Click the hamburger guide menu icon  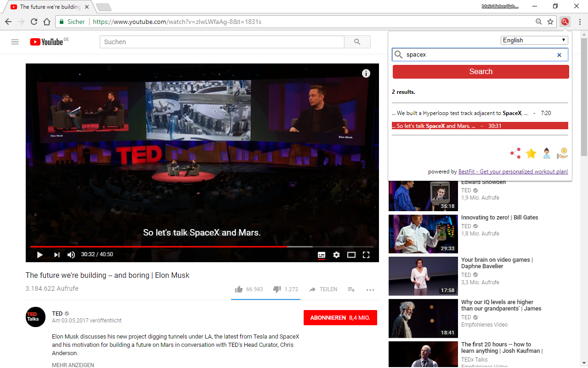click(15, 41)
